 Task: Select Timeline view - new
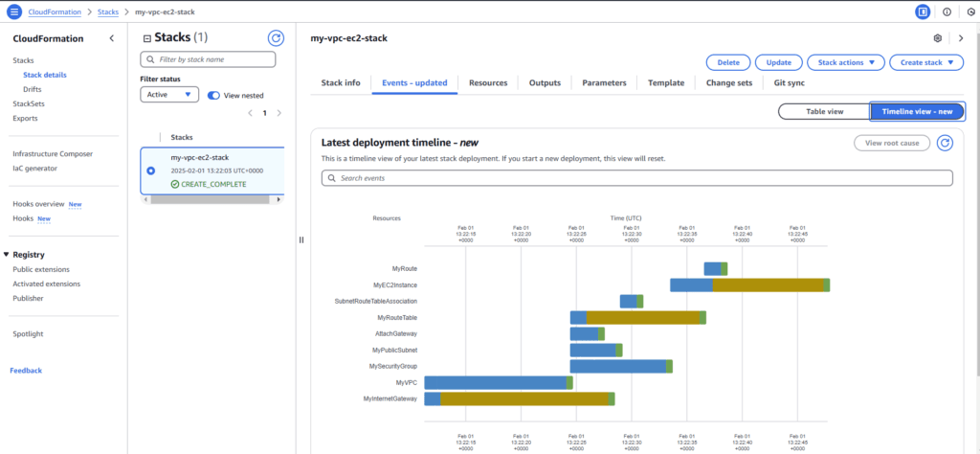(917, 111)
